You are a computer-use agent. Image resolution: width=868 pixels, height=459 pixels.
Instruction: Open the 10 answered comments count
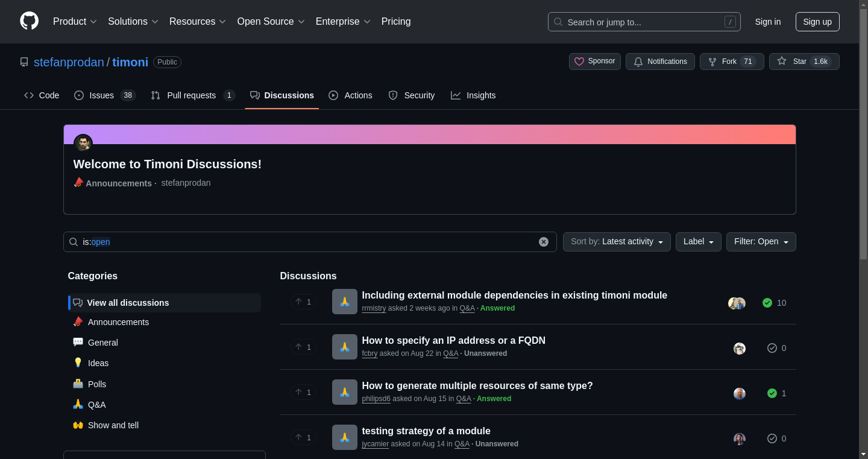point(774,303)
